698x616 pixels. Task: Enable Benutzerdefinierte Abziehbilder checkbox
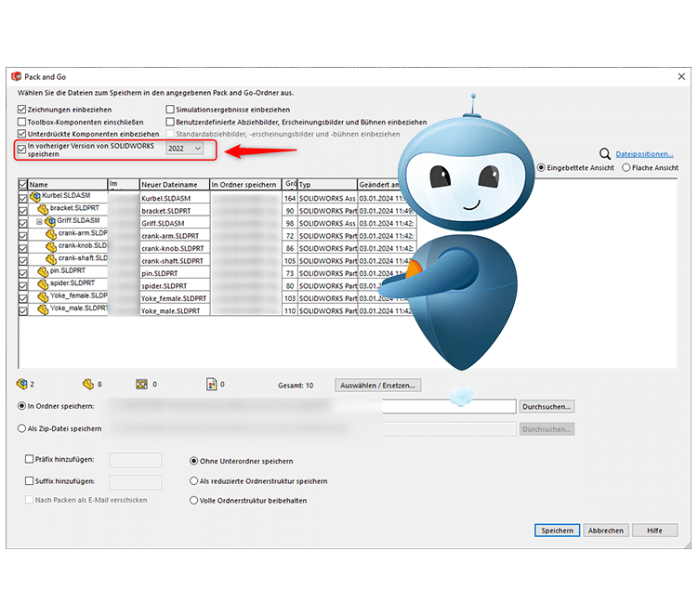pos(169,122)
